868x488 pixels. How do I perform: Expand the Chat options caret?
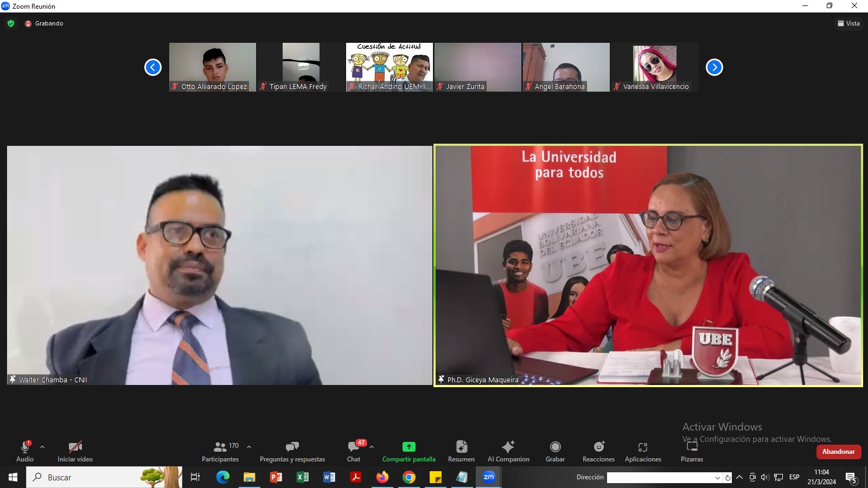click(x=372, y=447)
